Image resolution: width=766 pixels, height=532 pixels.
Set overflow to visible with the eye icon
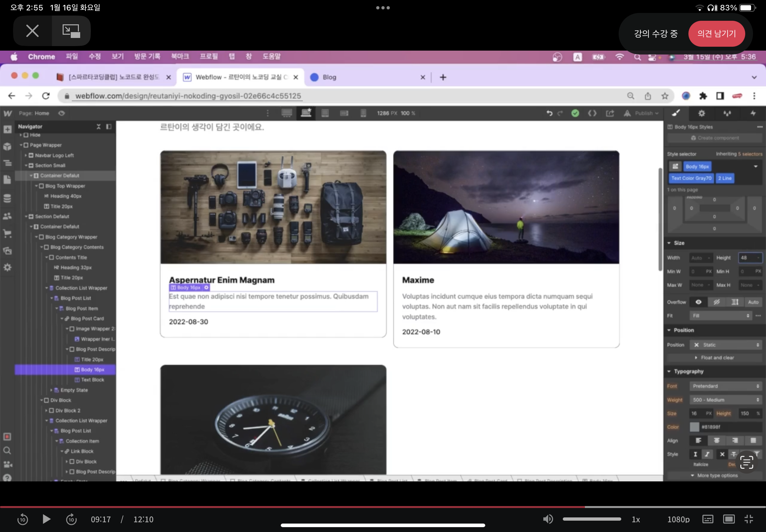point(698,302)
